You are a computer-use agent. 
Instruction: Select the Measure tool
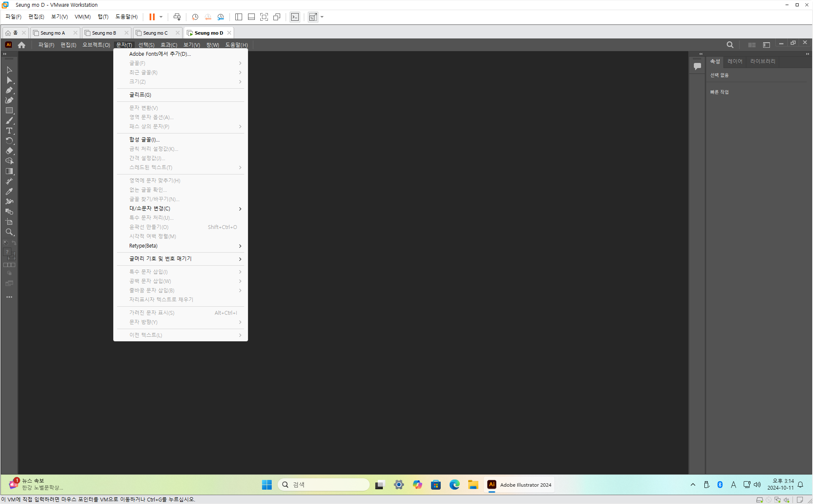click(x=9, y=181)
